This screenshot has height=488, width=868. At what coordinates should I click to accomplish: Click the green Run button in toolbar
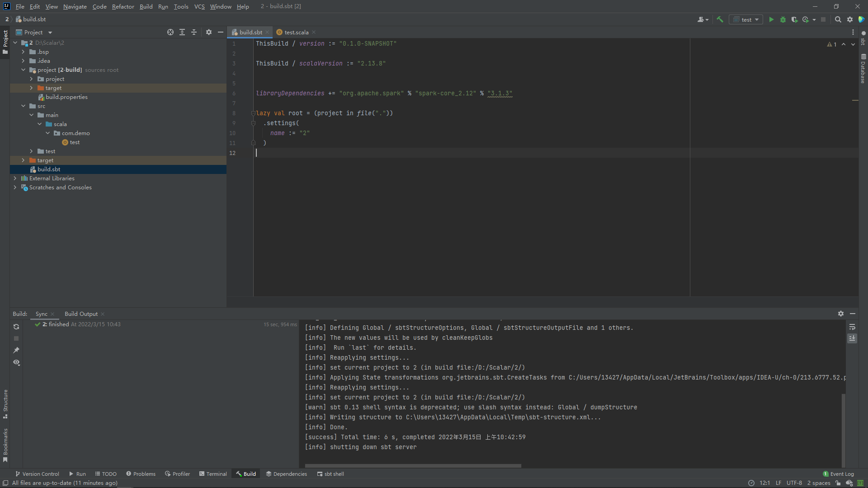[x=771, y=19]
